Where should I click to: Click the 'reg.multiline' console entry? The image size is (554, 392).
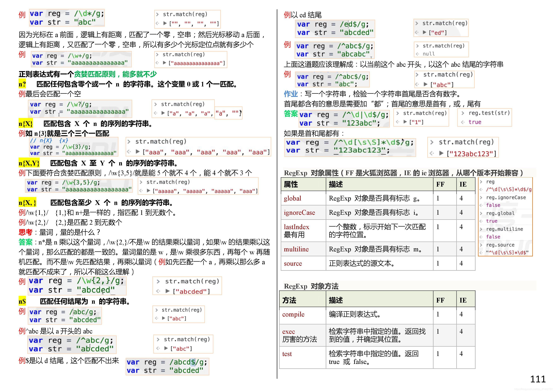(504, 229)
